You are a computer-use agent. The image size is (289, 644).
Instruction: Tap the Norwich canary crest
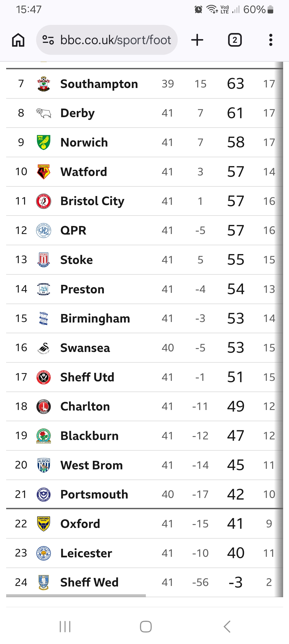[44, 143]
